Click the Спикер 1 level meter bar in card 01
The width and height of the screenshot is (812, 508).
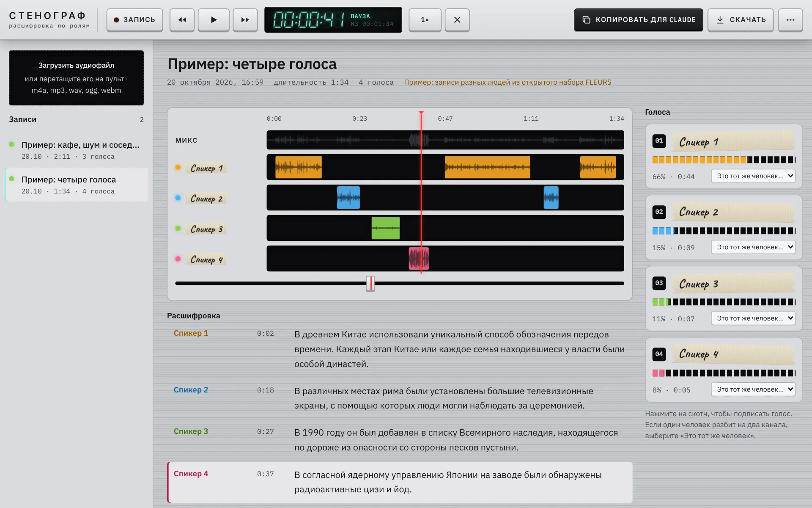[724, 160]
